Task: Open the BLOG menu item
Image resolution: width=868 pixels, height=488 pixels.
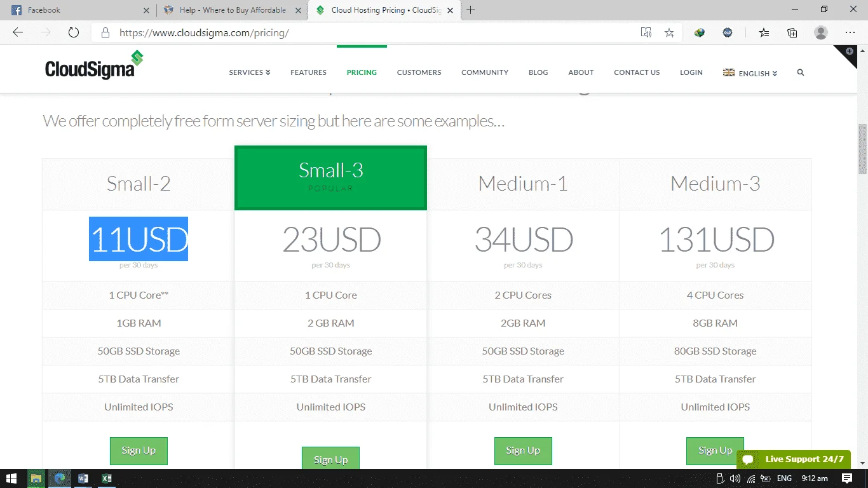Action: (538, 72)
